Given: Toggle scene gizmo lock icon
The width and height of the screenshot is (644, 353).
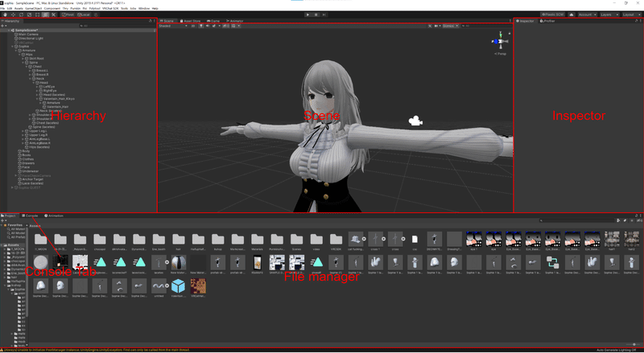Looking at the screenshot, I should [x=510, y=33].
